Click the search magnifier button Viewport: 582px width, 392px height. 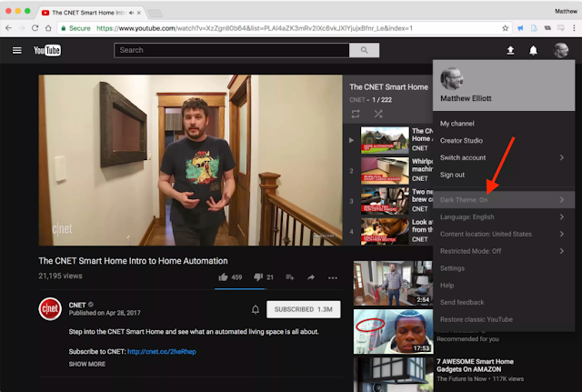coord(364,50)
